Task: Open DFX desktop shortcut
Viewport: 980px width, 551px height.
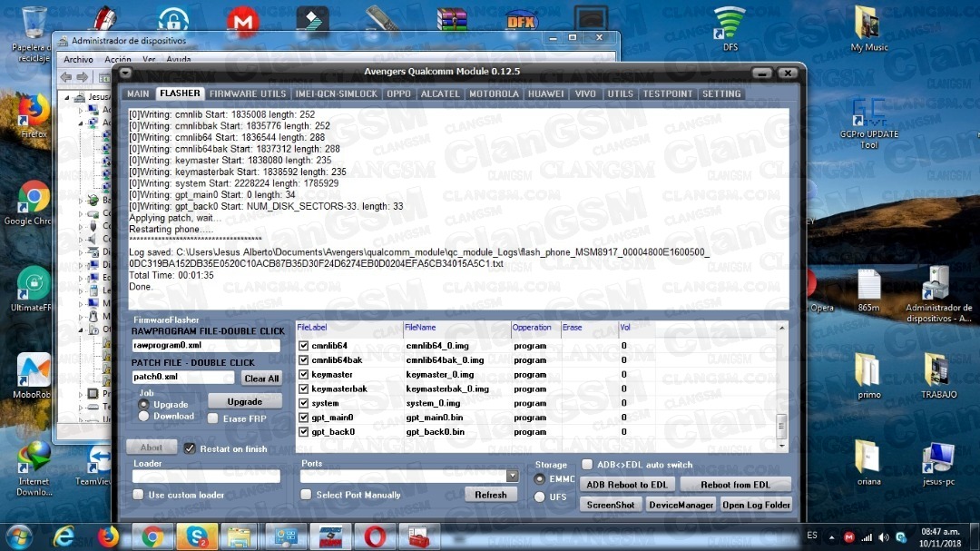Action: pos(521,21)
